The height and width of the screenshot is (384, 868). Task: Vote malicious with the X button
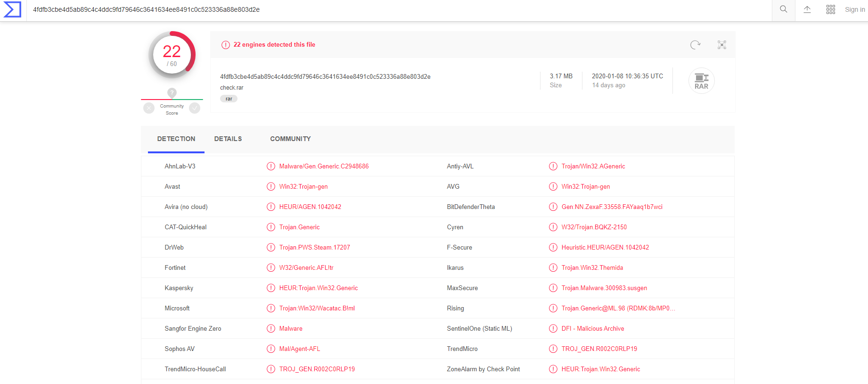pos(149,109)
